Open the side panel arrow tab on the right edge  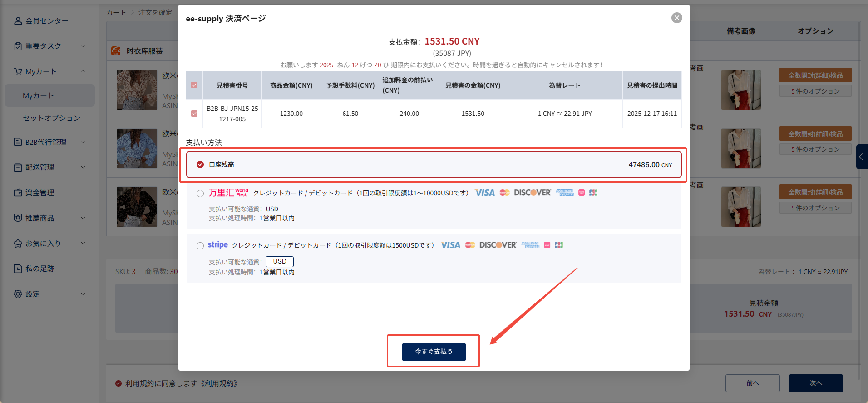pyautogui.click(x=862, y=157)
